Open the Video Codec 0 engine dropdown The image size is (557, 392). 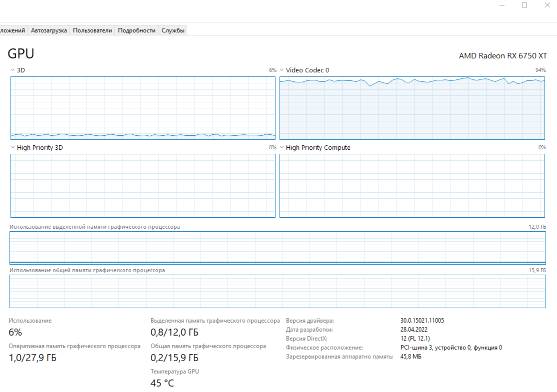(282, 70)
